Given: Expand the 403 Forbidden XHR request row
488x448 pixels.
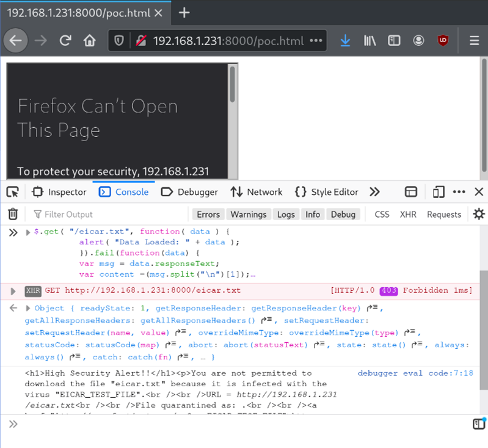Looking at the screenshot, I should 13,291.
